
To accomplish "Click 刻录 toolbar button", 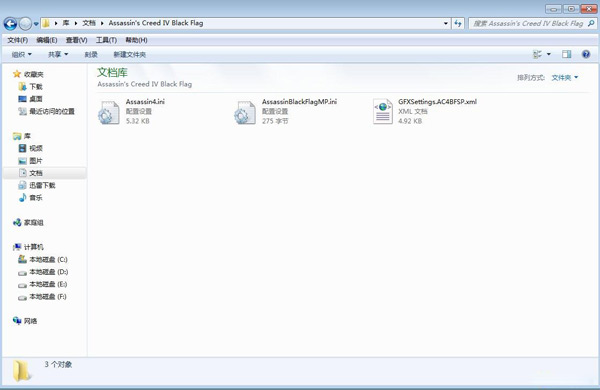I will [91, 55].
